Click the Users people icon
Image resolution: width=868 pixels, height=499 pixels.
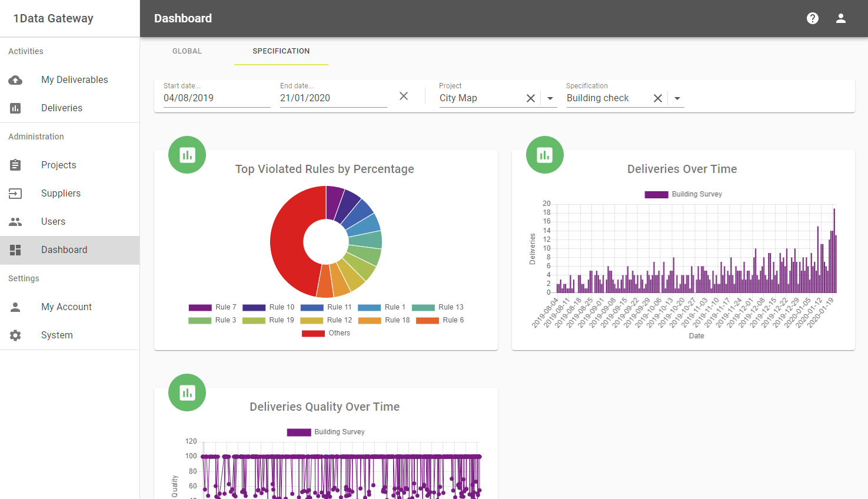pyautogui.click(x=15, y=222)
